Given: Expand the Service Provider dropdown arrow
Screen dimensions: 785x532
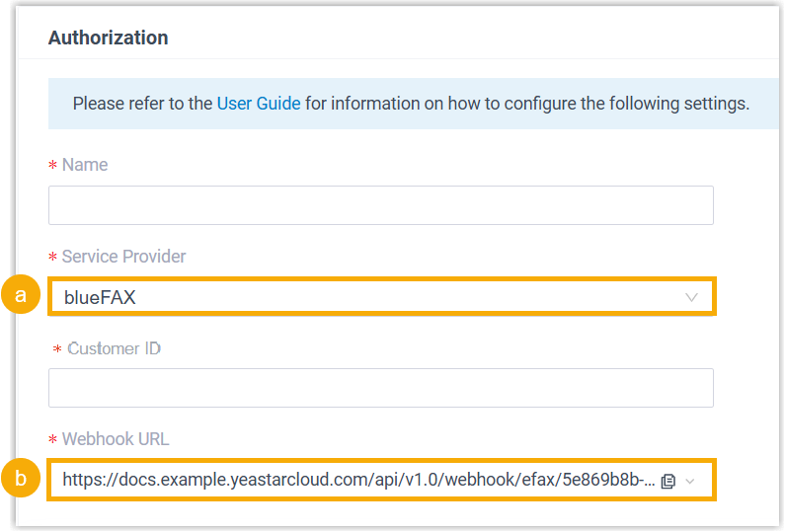Looking at the screenshot, I should [x=691, y=297].
